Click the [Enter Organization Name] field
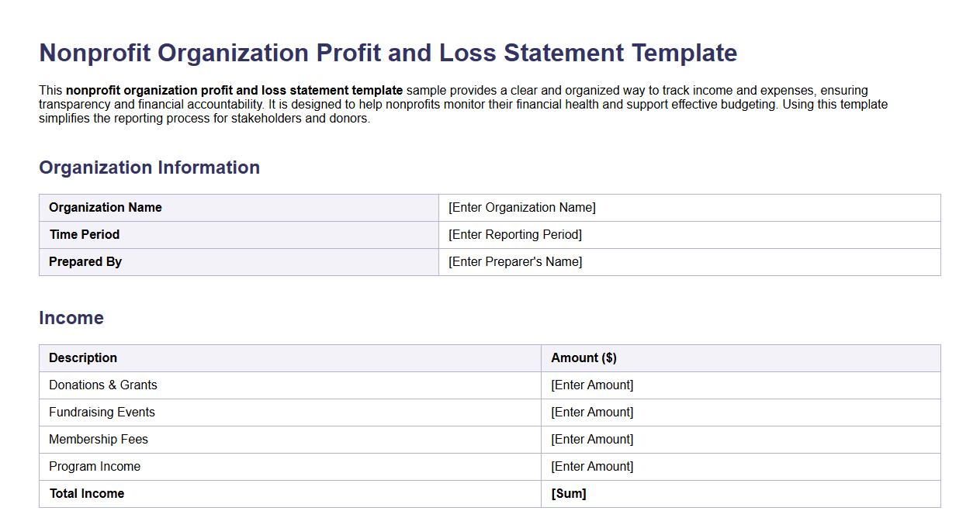Viewport: 980px width, 511px height. tap(521, 207)
